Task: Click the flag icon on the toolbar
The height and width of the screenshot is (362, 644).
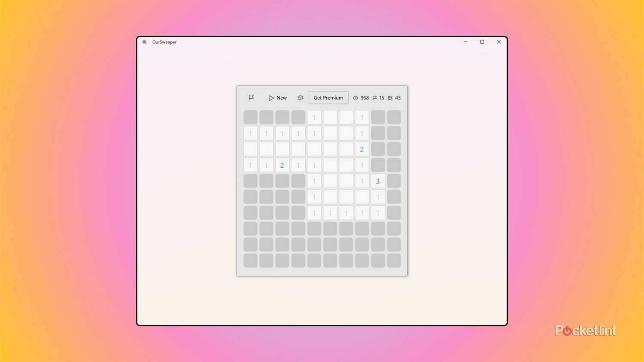Action: 251,97
